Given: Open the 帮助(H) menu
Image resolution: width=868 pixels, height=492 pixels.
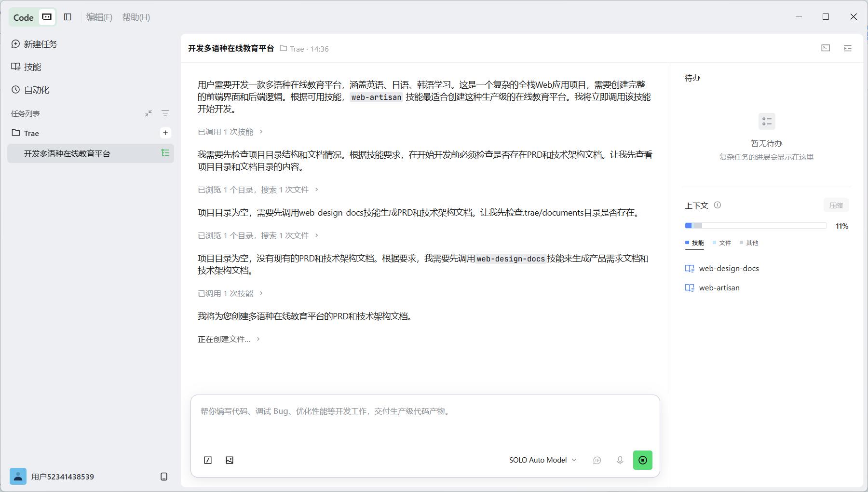Looking at the screenshot, I should (136, 17).
